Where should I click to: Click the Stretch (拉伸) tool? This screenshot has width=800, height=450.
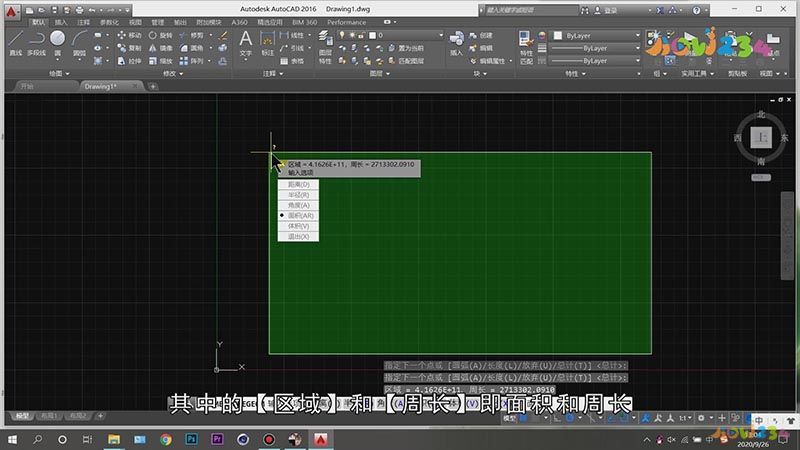pos(129,61)
